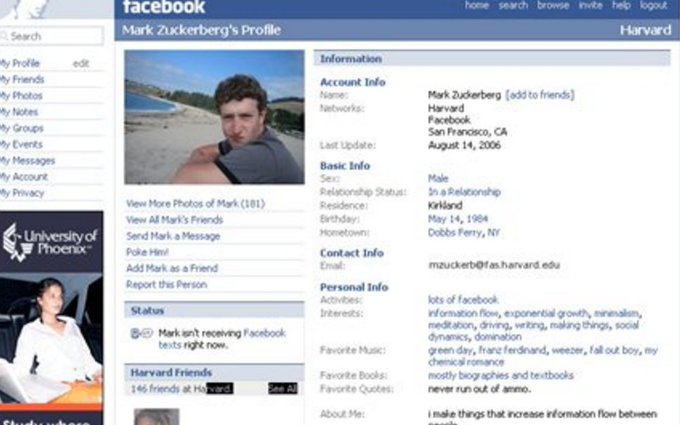Go to home in the top navigation
Viewport: 680px width, 425px height.
pos(477,6)
